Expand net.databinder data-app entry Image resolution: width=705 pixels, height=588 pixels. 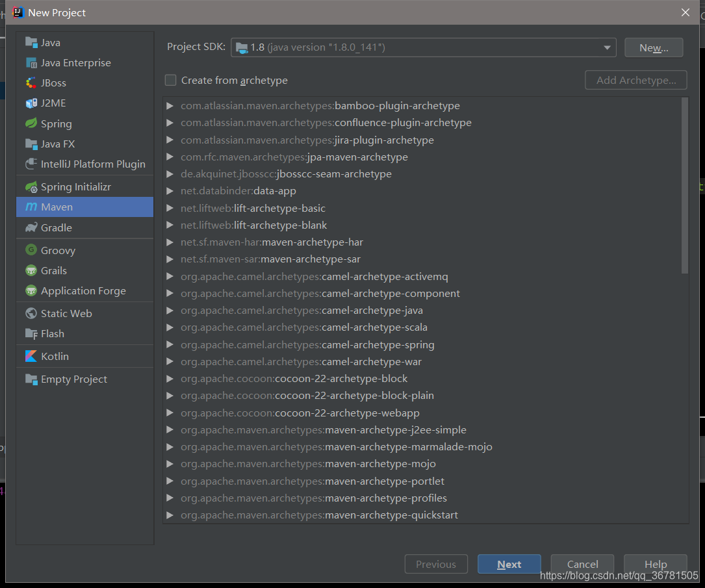pyautogui.click(x=170, y=191)
